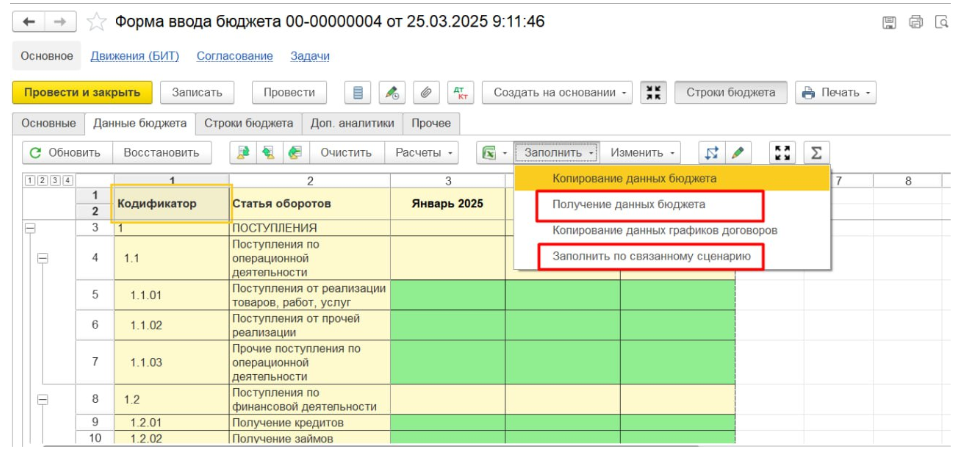Viewport: 968px width, 453px height.
Task: Click the favorites star next to the title
Action: tap(96, 22)
